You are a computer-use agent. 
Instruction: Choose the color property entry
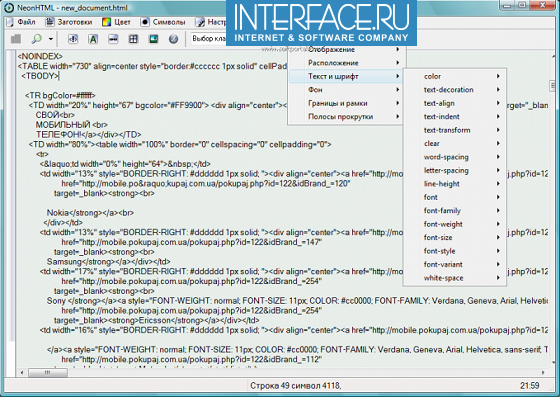[455, 76]
